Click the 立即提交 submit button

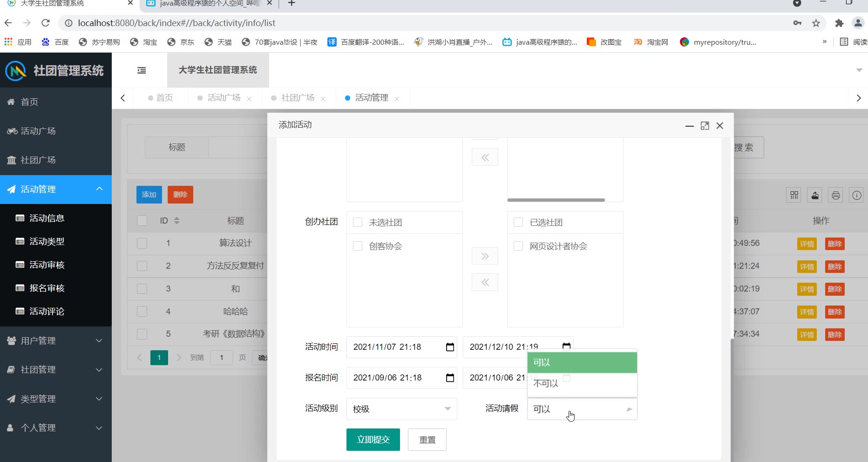373,440
